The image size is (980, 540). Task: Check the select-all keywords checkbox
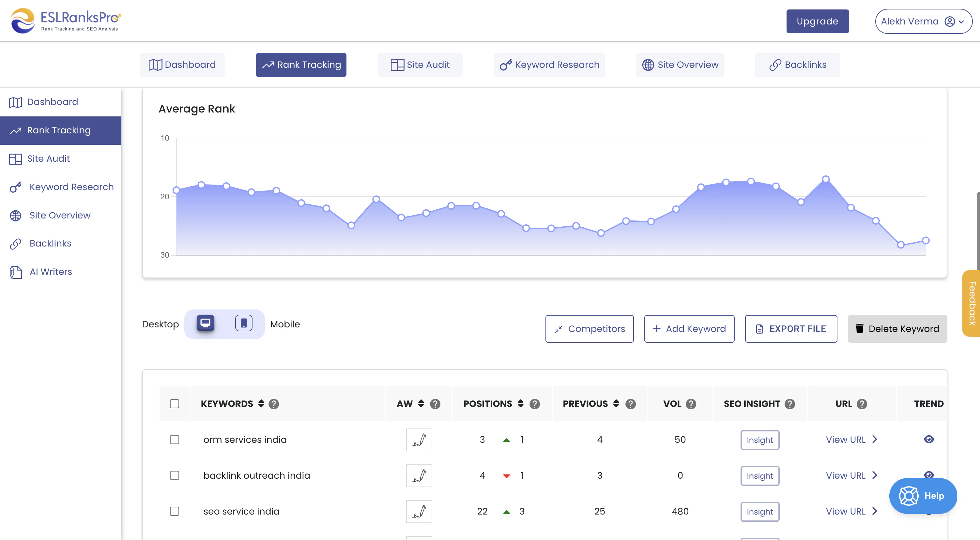tap(174, 404)
